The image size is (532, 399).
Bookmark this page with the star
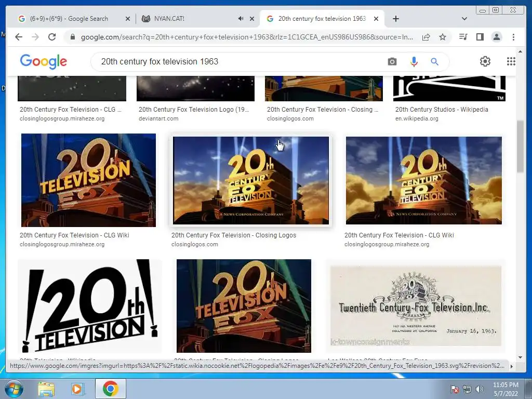coord(443,37)
